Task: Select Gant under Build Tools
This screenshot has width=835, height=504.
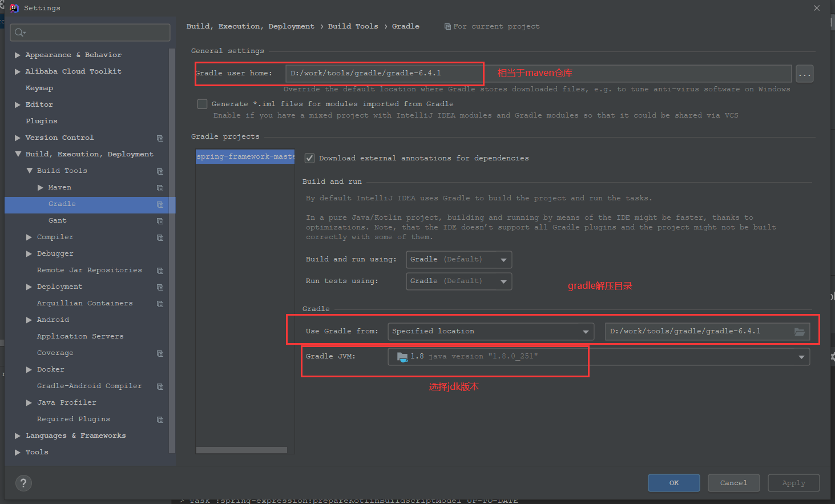Action: (x=58, y=220)
